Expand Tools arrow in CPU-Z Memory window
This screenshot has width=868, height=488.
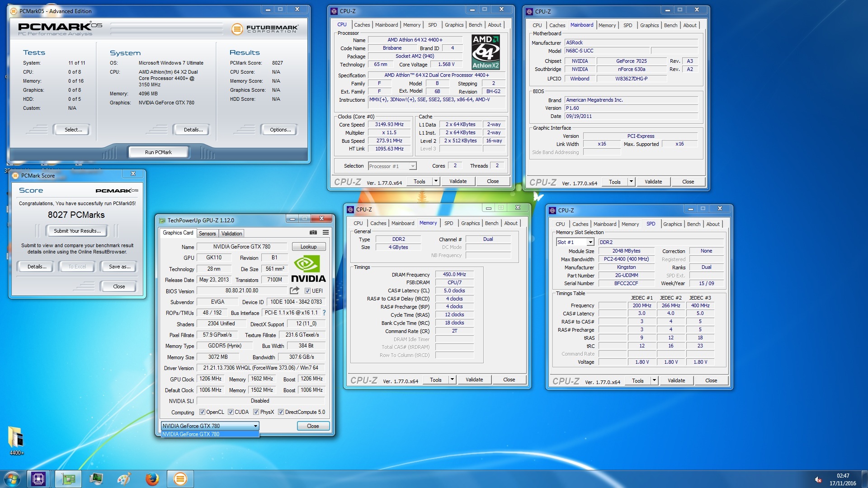point(452,380)
